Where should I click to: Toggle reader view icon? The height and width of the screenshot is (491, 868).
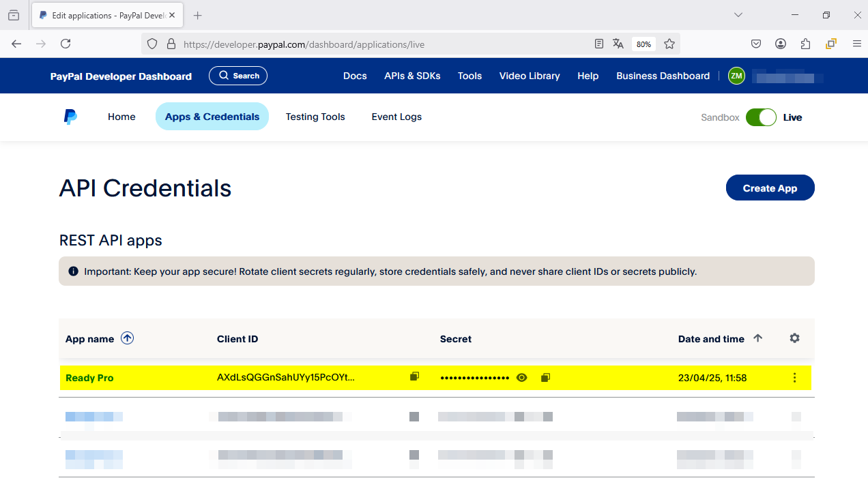pos(599,44)
